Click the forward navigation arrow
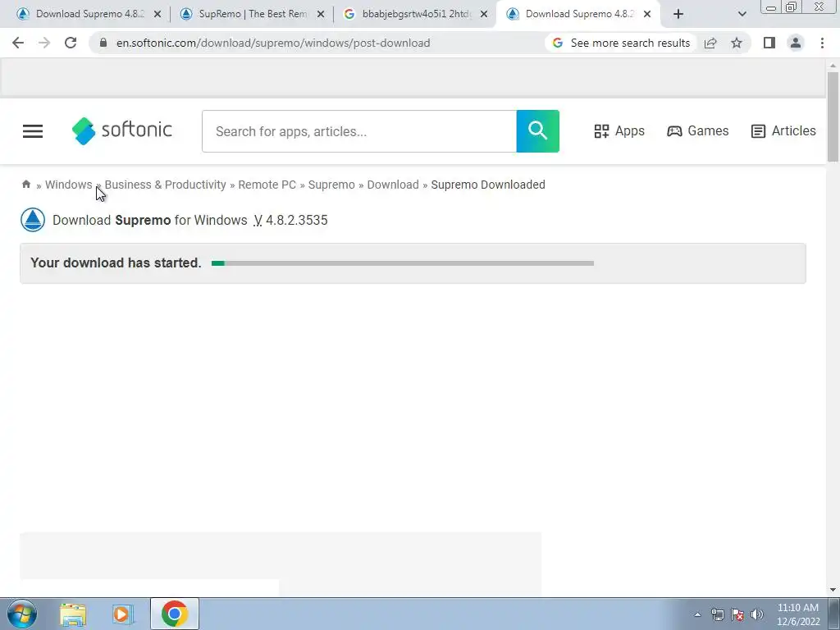 44,43
